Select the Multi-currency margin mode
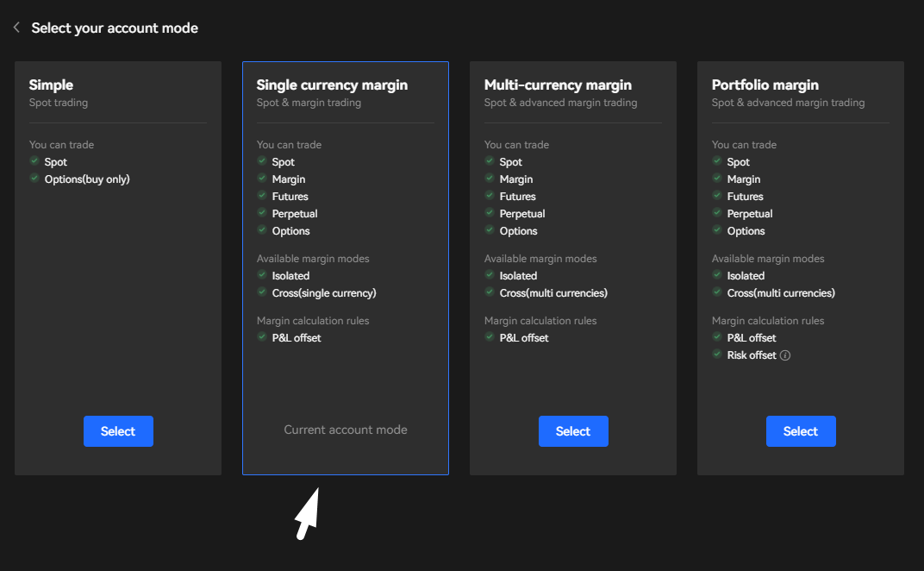Screen dimensions: 924x571 coord(573,430)
